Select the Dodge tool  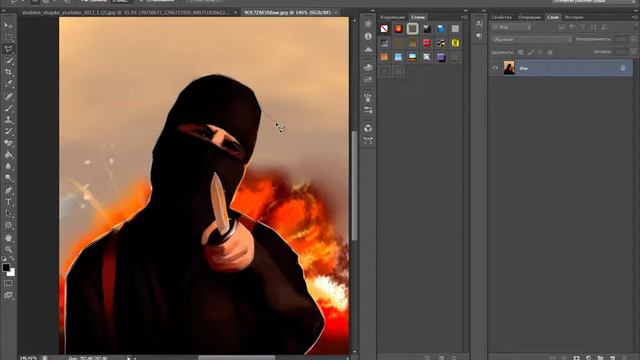(x=8, y=178)
